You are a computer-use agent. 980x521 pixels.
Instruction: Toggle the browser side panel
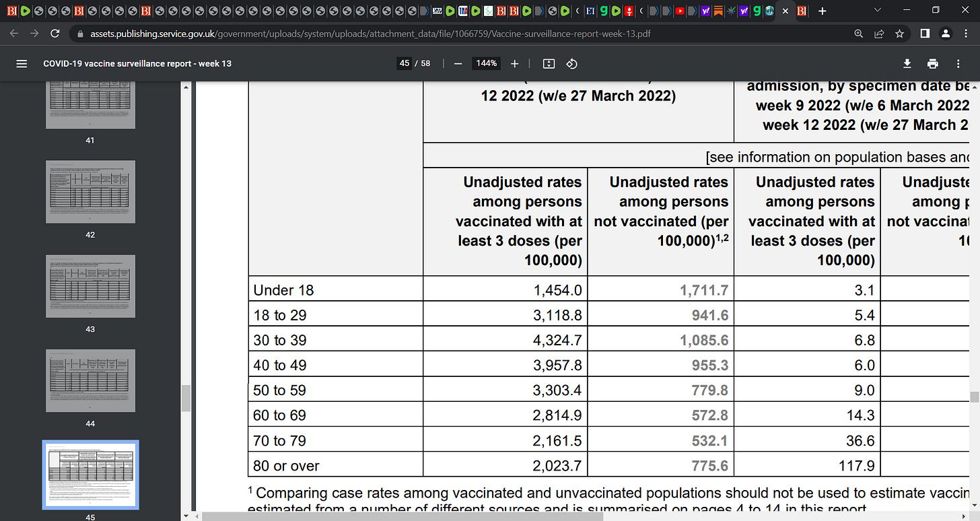(925, 34)
